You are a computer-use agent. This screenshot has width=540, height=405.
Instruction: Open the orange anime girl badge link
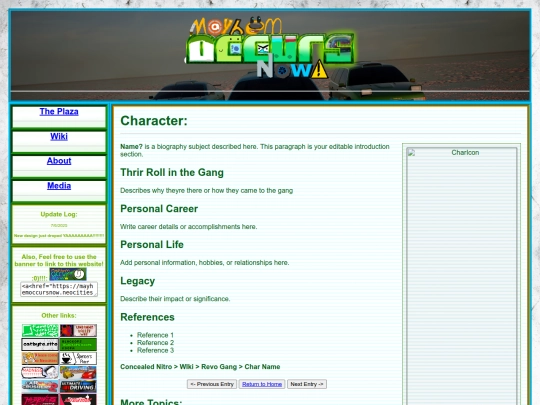40,359
